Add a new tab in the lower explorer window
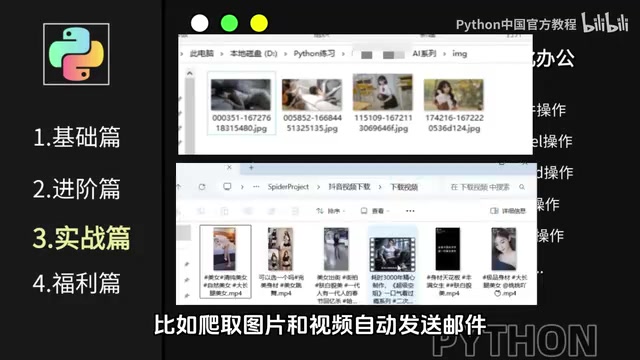The image size is (640, 360). coord(251,167)
